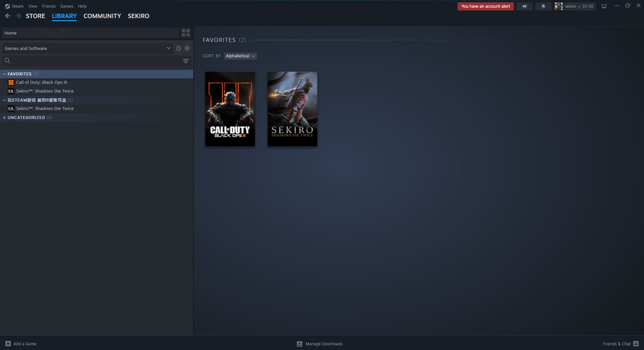Select Call of Duty: Black Ops III row
The height and width of the screenshot is (350, 644).
97,82
